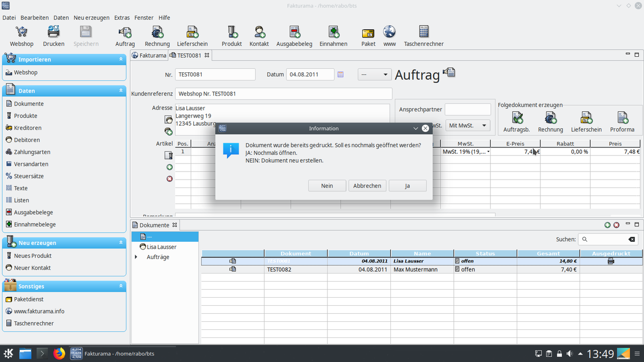This screenshot has height=362, width=644.
Task: Open the file manager in taskbar
Action: [x=26, y=353]
